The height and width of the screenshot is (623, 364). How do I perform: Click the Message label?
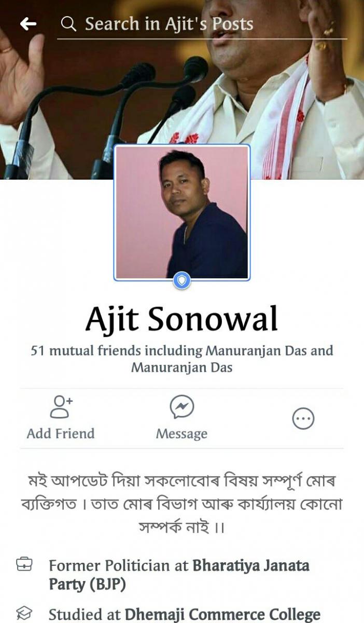182,434
